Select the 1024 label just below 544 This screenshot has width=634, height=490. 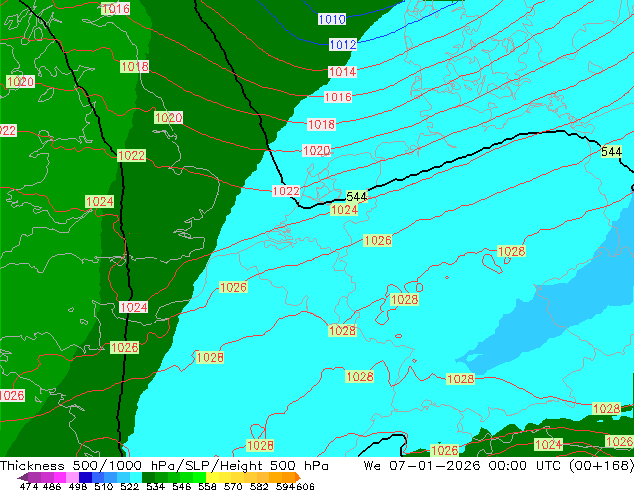pos(344,210)
